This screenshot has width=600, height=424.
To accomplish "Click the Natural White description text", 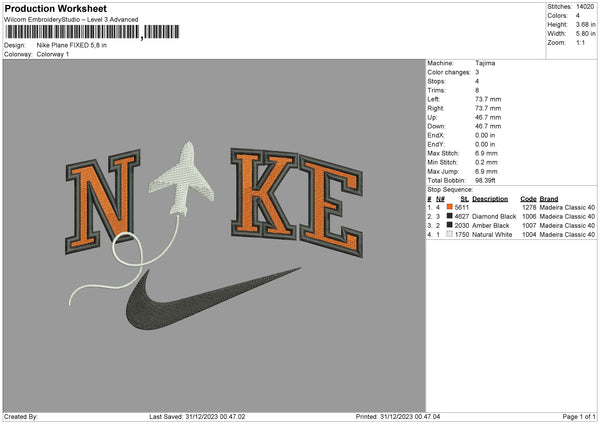I will click(x=492, y=235).
